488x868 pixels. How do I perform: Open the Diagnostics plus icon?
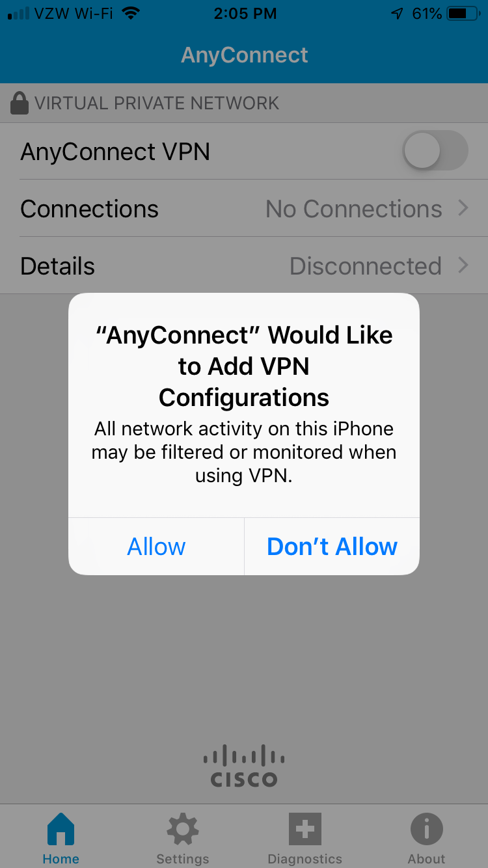click(305, 830)
